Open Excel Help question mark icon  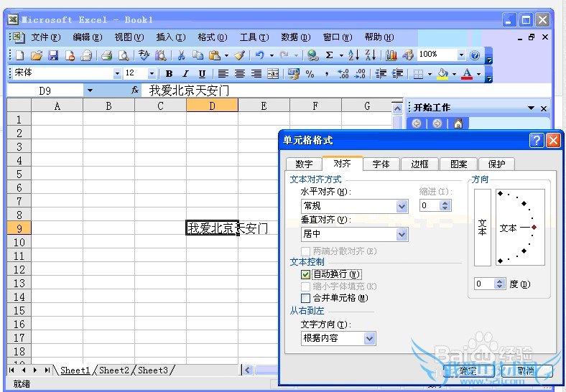pyautogui.click(x=475, y=55)
